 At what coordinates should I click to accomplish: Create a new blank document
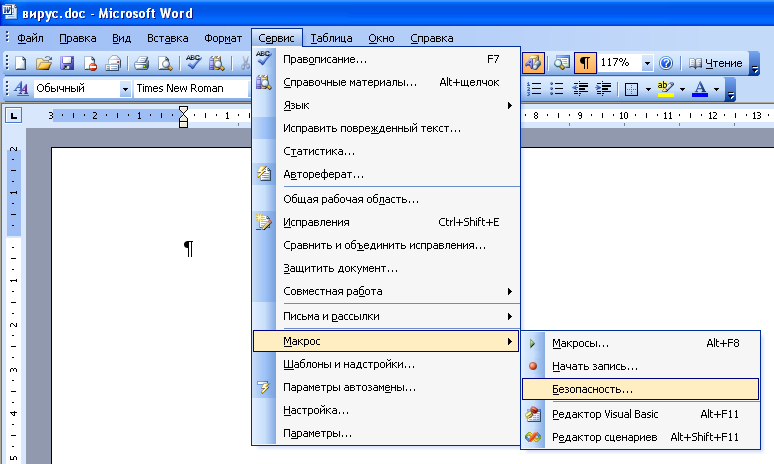[x=21, y=63]
